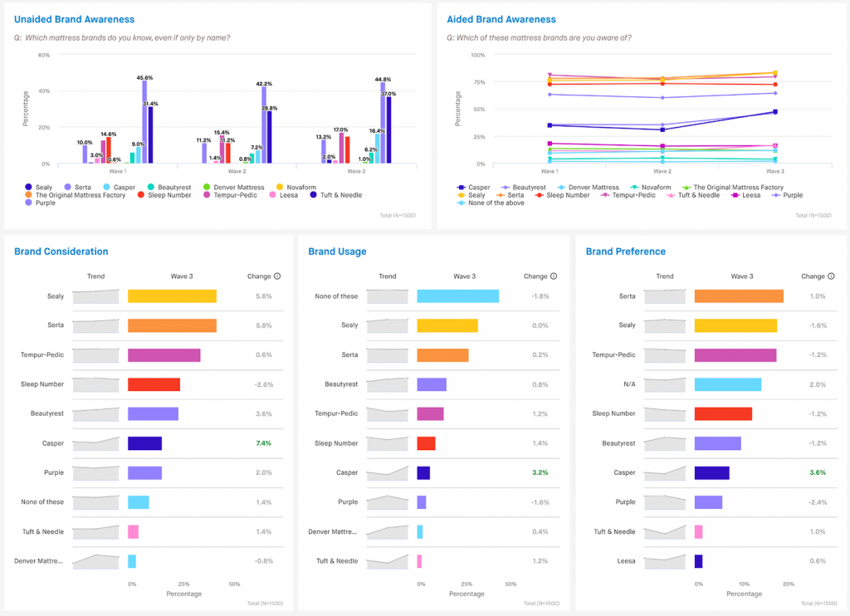
Task: Open the Leesa trend sparkline in Brand Preference
Action: tap(665, 561)
